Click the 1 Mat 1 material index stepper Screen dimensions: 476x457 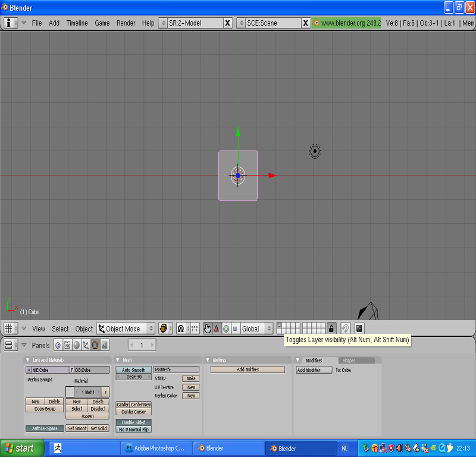click(87, 392)
